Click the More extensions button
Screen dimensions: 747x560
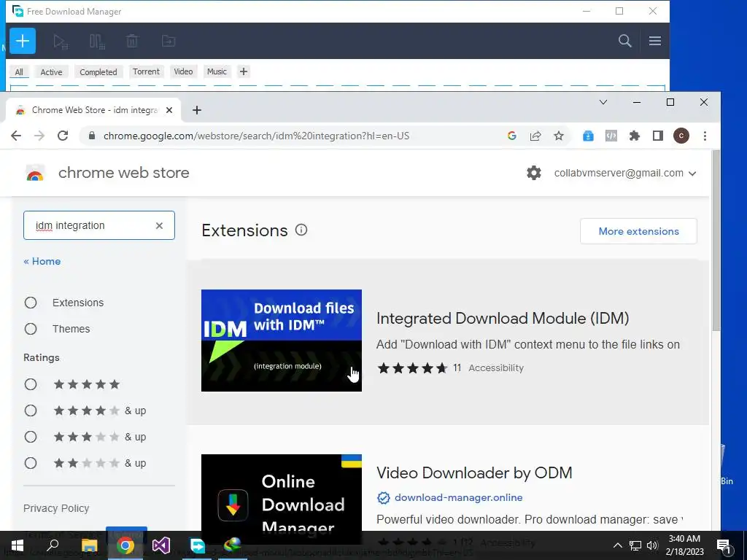pyautogui.click(x=638, y=231)
